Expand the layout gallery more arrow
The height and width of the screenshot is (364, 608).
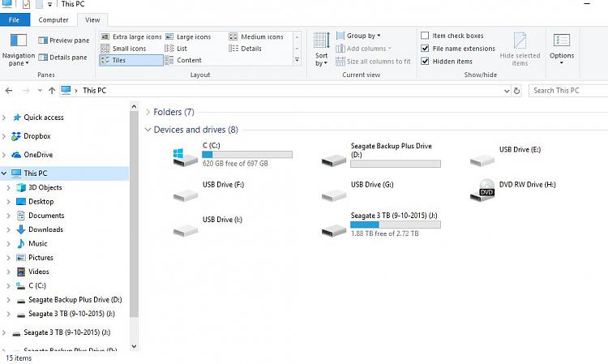(297, 60)
